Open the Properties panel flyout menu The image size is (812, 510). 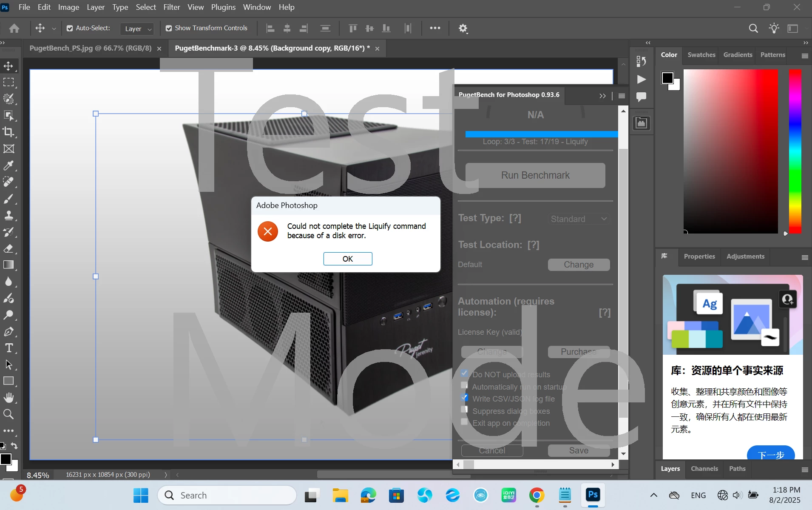tap(805, 257)
